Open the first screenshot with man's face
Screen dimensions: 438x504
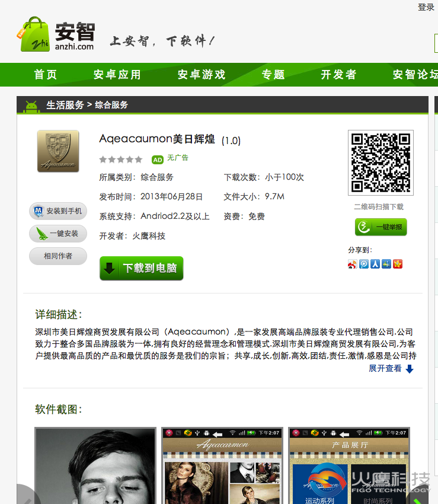pos(95,465)
